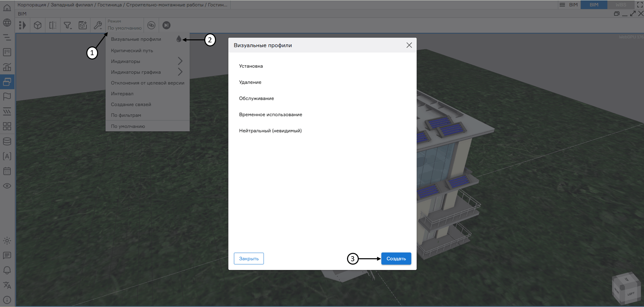Click the droplet color icon beside Визуальные профили
The width and height of the screenshot is (644, 307).
point(179,39)
